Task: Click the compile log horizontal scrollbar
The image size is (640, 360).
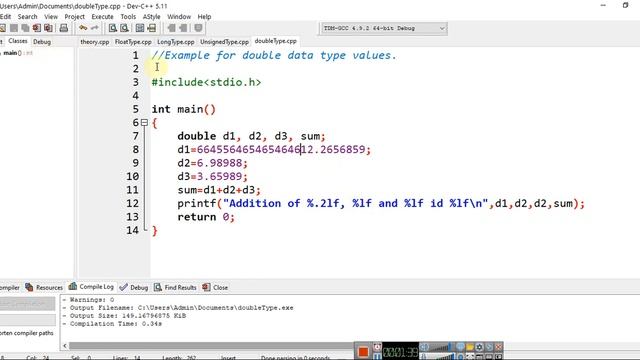Action: pos(211,346)
